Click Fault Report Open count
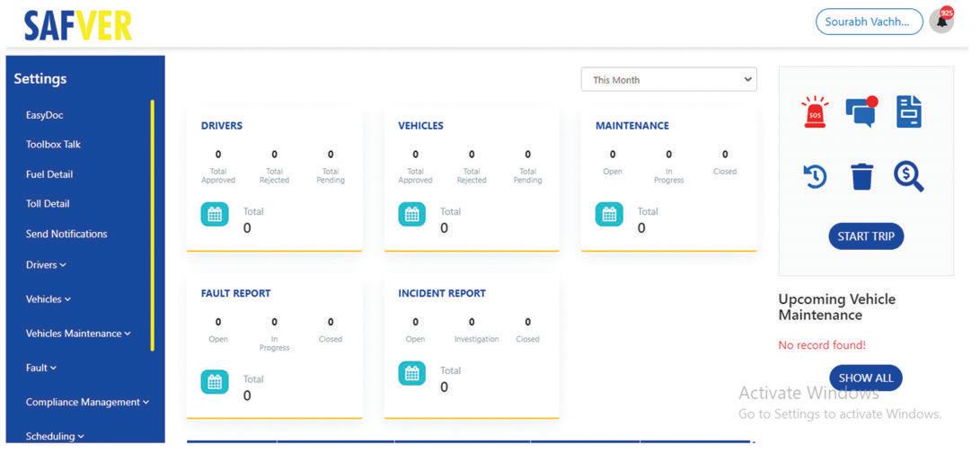980x454 pixels. pyautogui.click(x=218, y=322)
